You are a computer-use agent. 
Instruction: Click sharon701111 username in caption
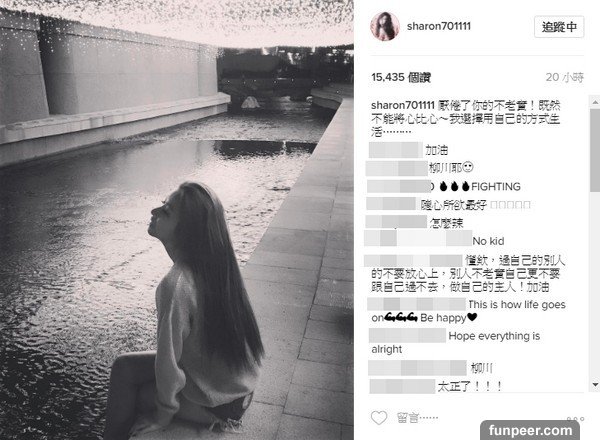tap(403, 105)
